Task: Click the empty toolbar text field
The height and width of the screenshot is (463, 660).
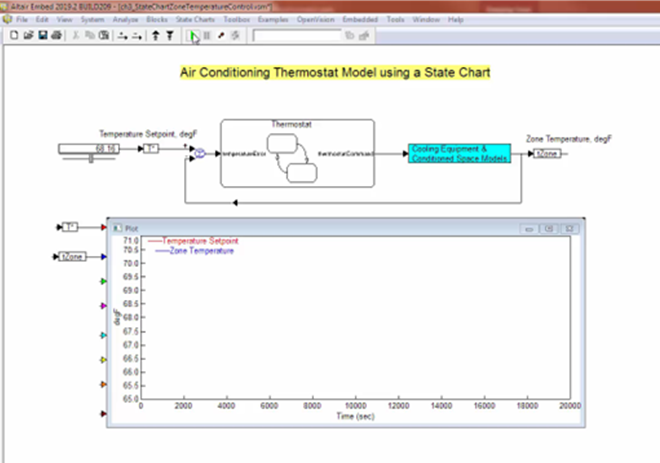Action: pos(297,36)
